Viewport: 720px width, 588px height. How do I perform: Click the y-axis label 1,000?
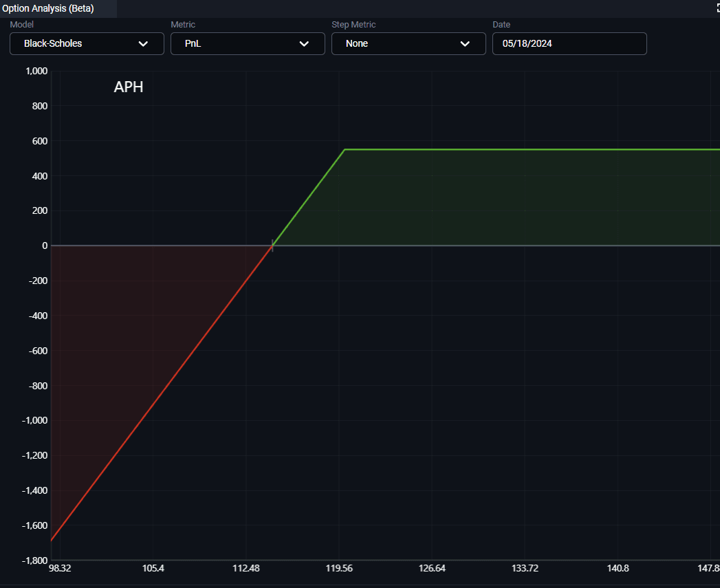tap(36, 71)
